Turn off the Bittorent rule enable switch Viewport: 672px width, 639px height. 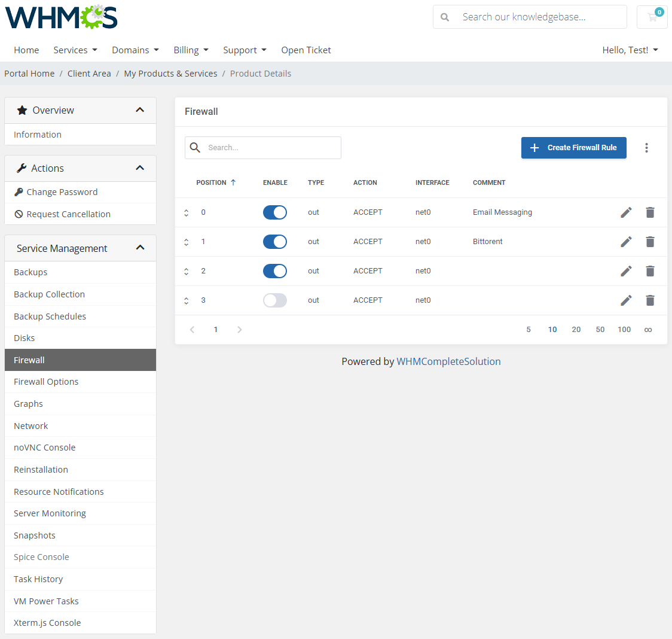pos(274,242)
